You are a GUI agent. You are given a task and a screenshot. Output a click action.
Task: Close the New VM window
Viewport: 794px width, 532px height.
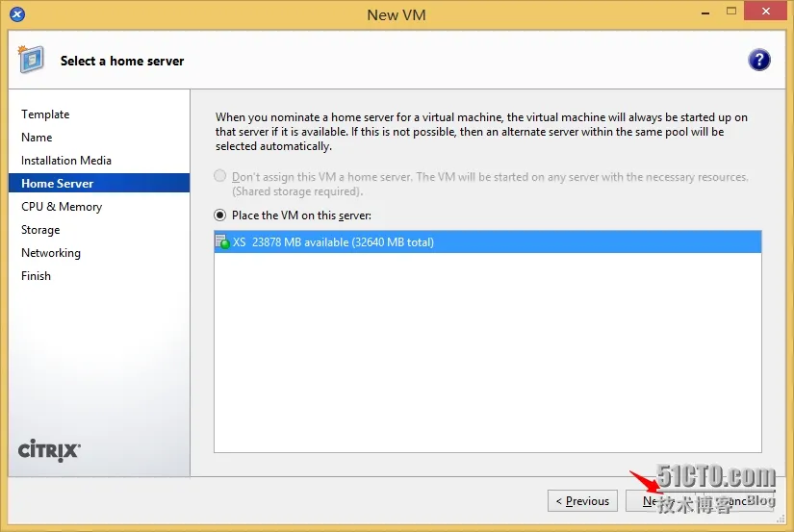(x=765, y=12)
